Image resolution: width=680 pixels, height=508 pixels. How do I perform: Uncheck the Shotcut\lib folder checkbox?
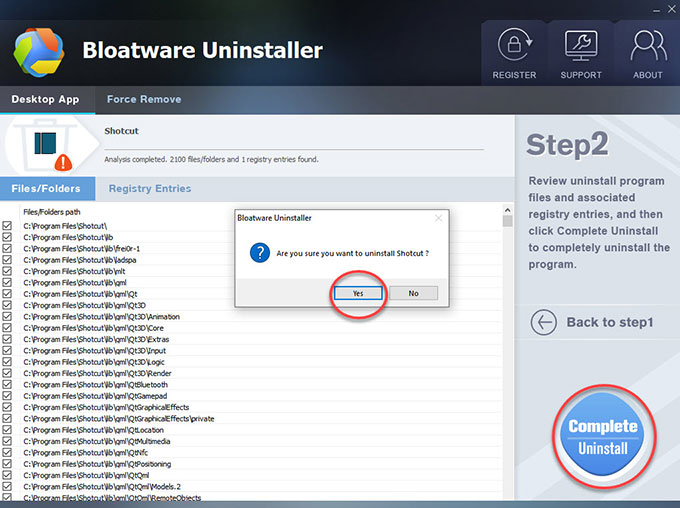coord(7,237)
